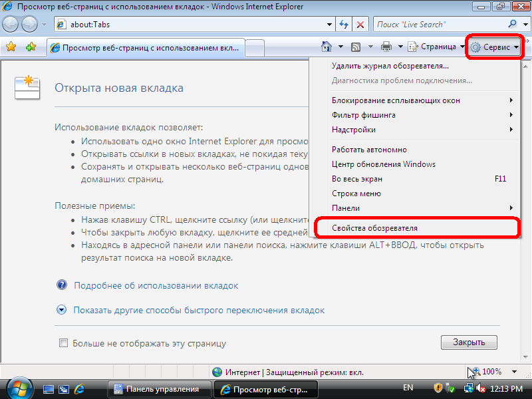532x399 pixels.
Task: Choose Удалить журнал обозревателя
Action: point(390,66)
